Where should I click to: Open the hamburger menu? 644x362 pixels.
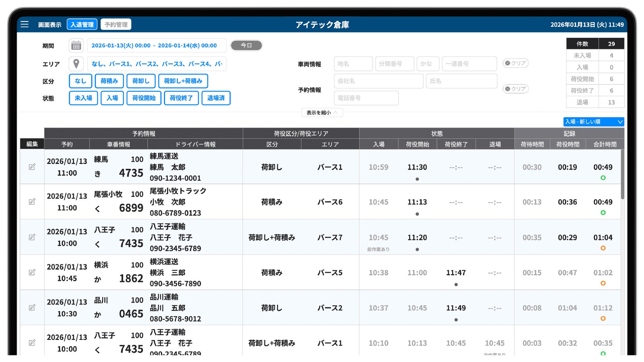click(x=24, y=24)
